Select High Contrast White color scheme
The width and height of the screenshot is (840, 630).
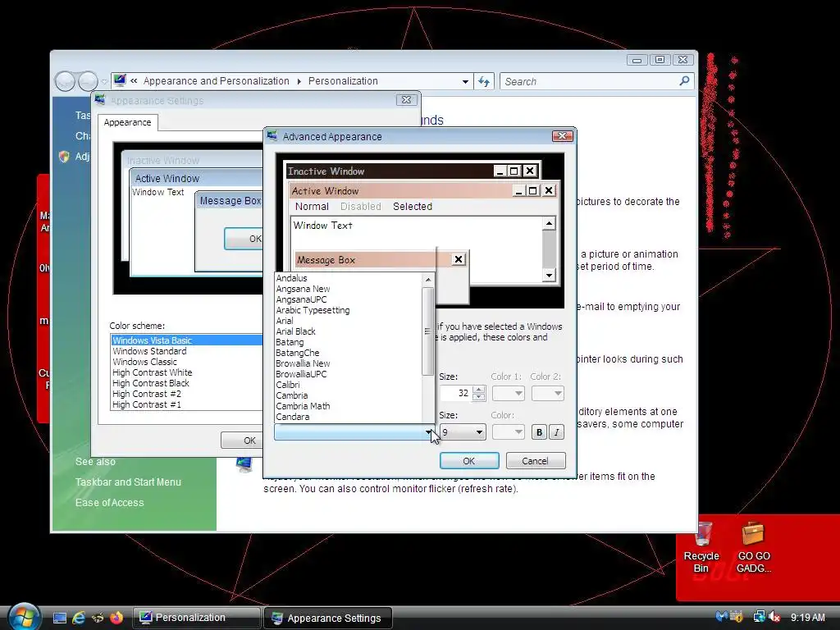pyautogui.click(x=187, y=372)
